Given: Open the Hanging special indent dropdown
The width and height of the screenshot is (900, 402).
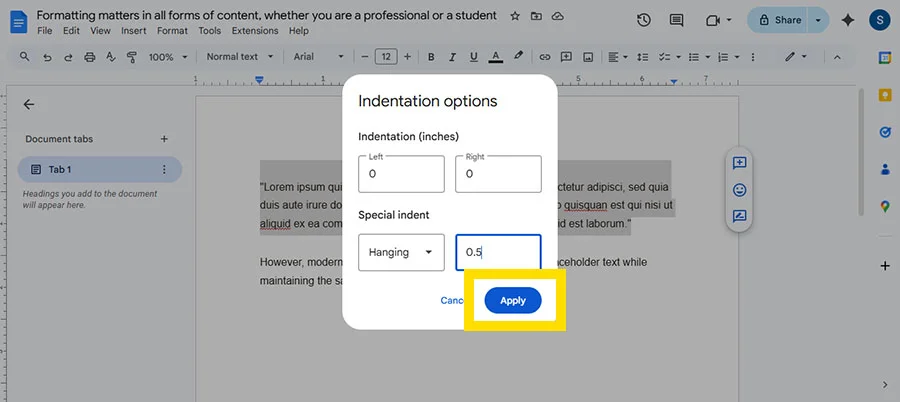Looking at the screenshot, I should point(401,252).
